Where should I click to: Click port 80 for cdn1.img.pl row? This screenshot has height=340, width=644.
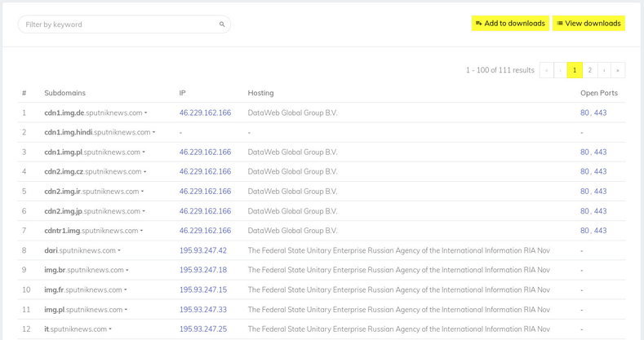pyautogui.click(x=584, y=152)
